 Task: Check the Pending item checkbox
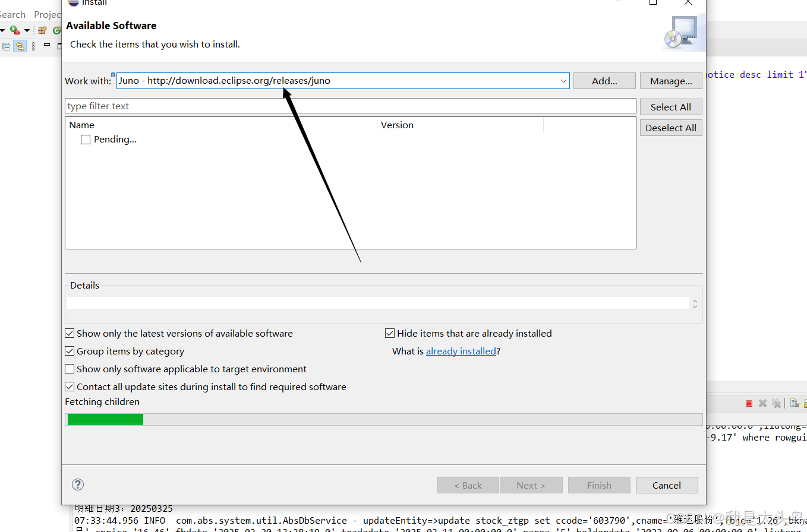[x=86, y=140]
